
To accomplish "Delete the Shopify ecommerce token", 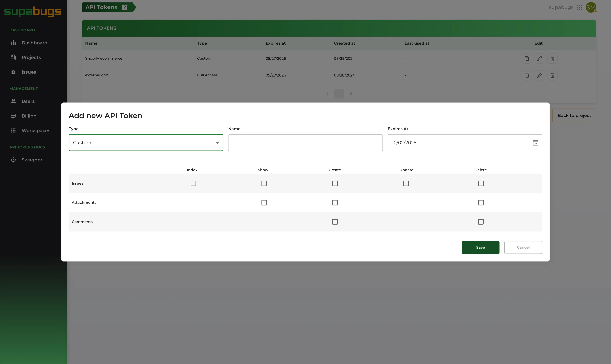I will [x=552, y=58].
